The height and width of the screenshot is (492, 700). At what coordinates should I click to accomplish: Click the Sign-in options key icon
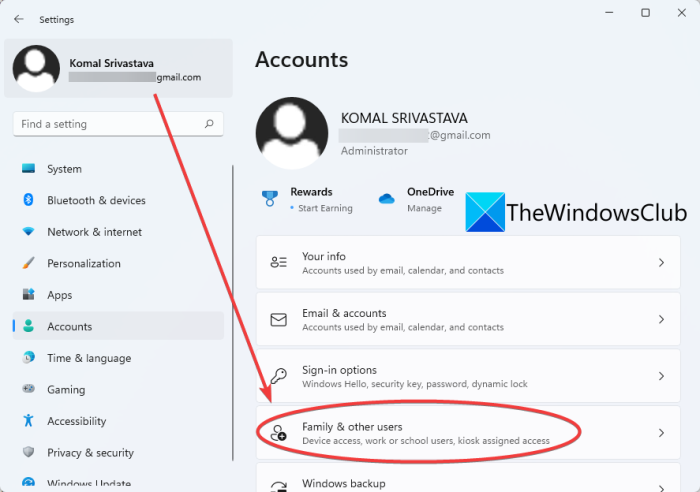(x=279, y=376)
